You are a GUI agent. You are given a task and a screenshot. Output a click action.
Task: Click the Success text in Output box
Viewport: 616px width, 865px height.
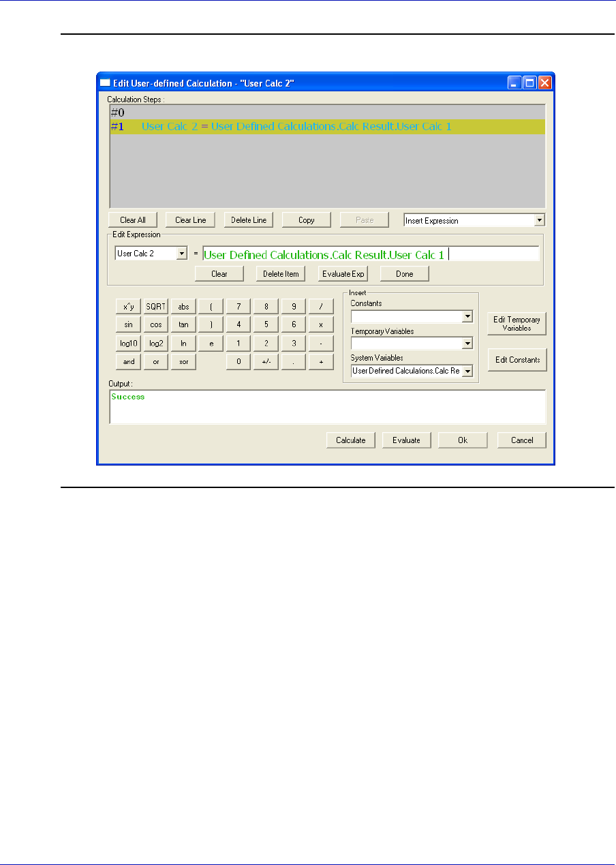[x=129, y=397]
